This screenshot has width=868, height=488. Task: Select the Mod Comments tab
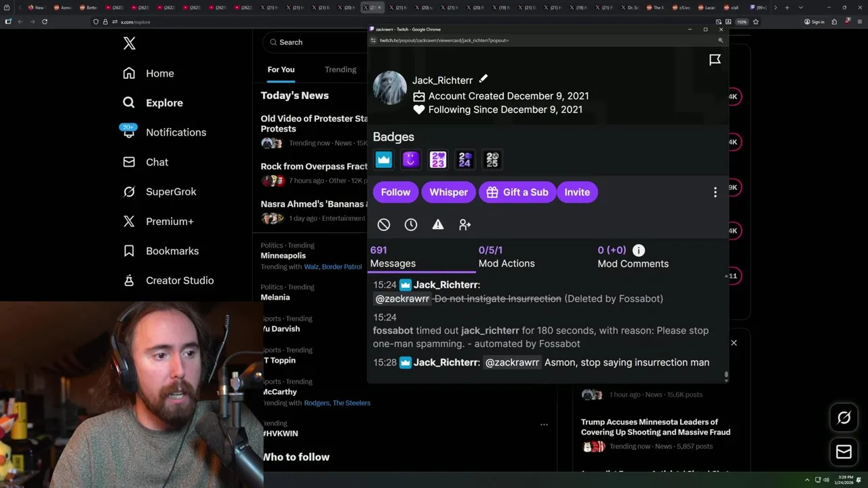(x=633, y=257)
